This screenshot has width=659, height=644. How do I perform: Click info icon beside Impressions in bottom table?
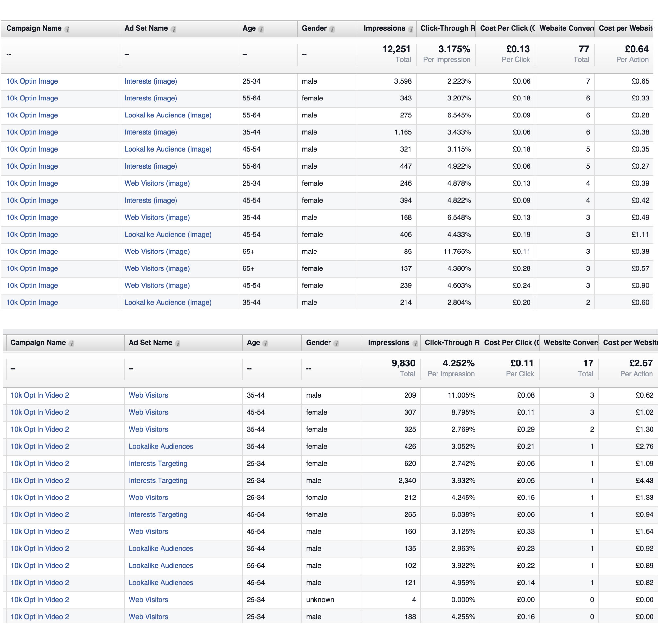pos(415,343)
